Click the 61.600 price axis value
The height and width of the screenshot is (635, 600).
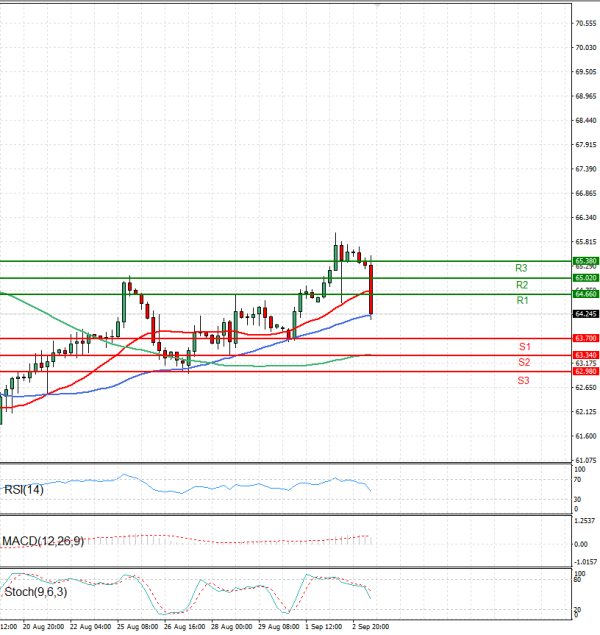[586, 436]
